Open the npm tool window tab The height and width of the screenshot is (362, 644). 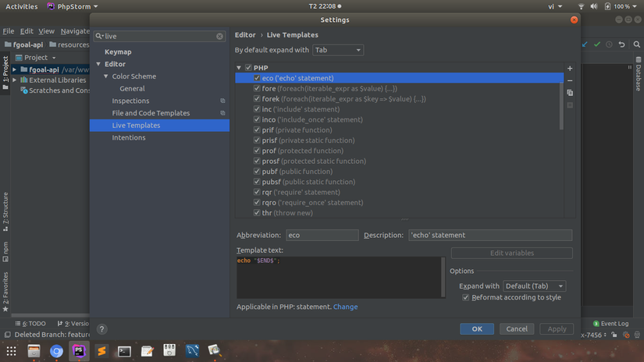5,251
